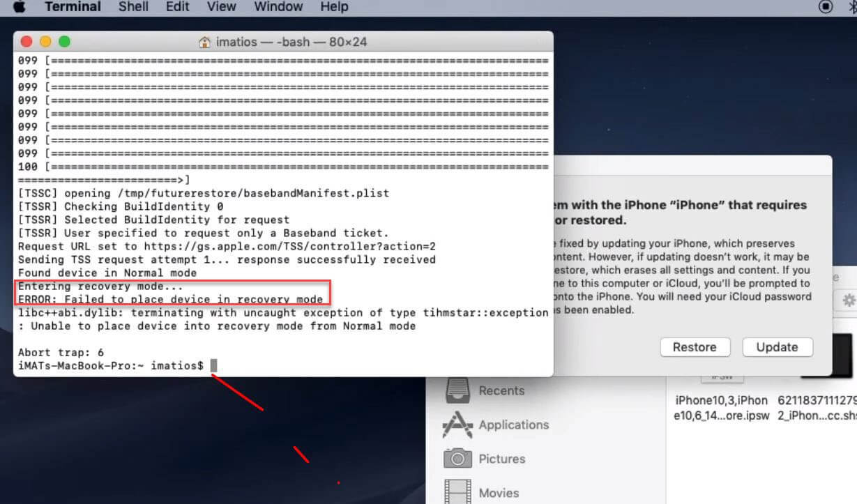Open the Recents folder in the sidebar
Screen dimensions: 857x504
pos(501,391)
